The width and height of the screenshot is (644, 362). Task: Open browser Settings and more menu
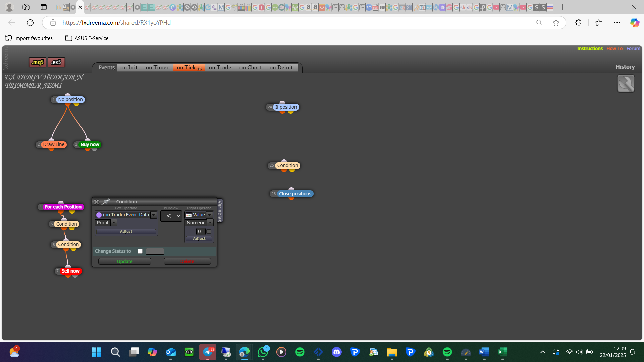[x=617, y=23]
